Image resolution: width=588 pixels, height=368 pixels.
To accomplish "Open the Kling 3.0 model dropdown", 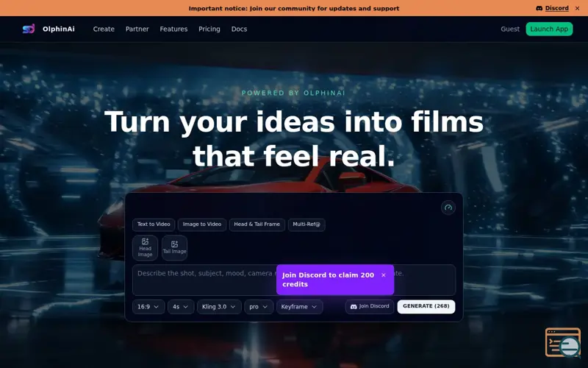I will point(219,307).
